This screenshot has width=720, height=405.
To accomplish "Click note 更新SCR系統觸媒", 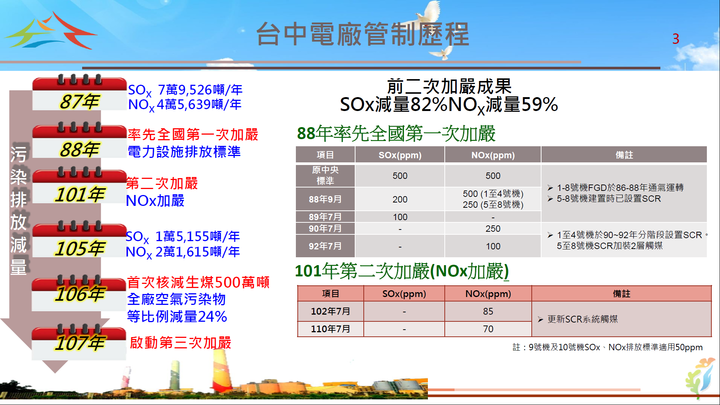I will [582, 319].
